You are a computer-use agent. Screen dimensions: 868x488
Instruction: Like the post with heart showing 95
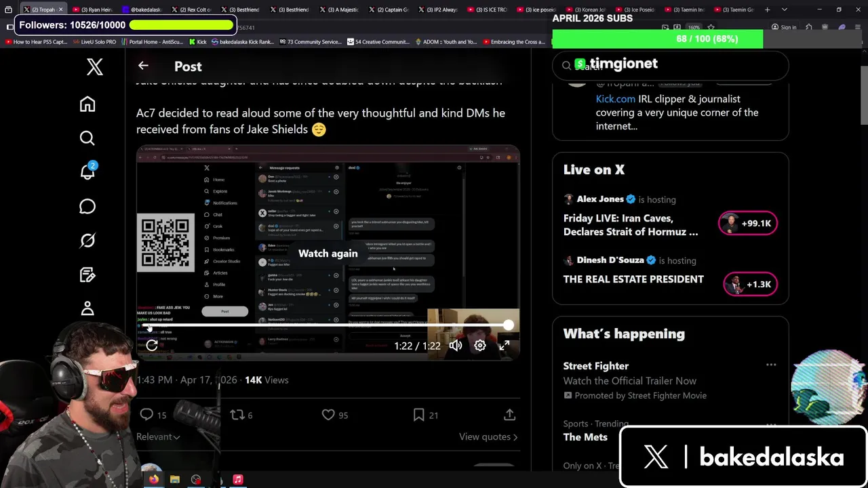tap(334, 415)
